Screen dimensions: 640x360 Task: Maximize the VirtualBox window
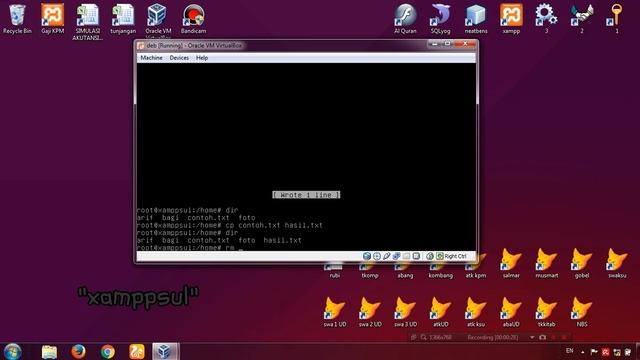coord(448,44)
